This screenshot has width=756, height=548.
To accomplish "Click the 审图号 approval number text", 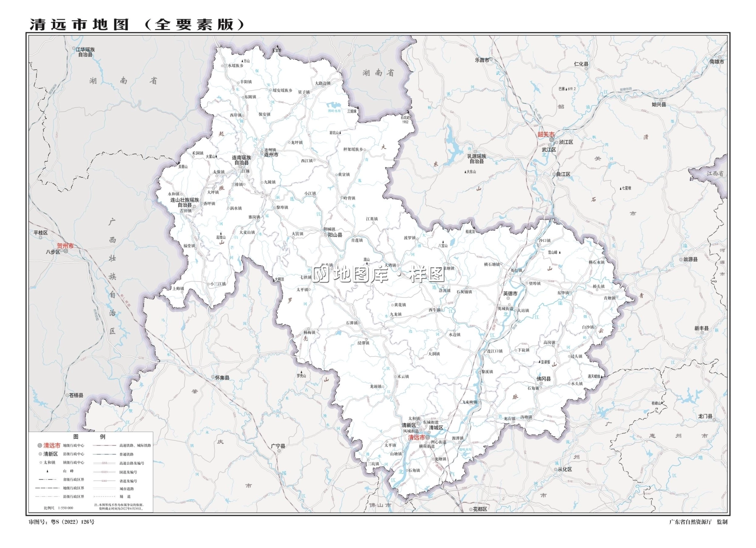I will click(x=61, y=522).
